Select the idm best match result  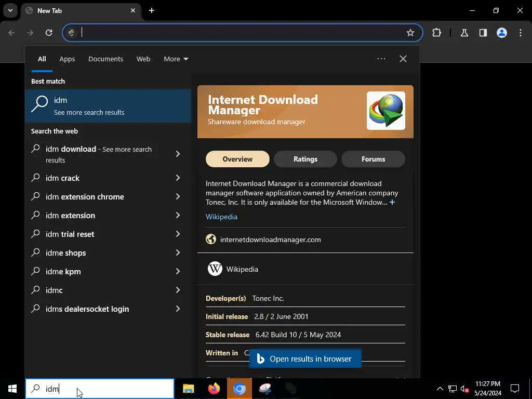tap(108, 106)
